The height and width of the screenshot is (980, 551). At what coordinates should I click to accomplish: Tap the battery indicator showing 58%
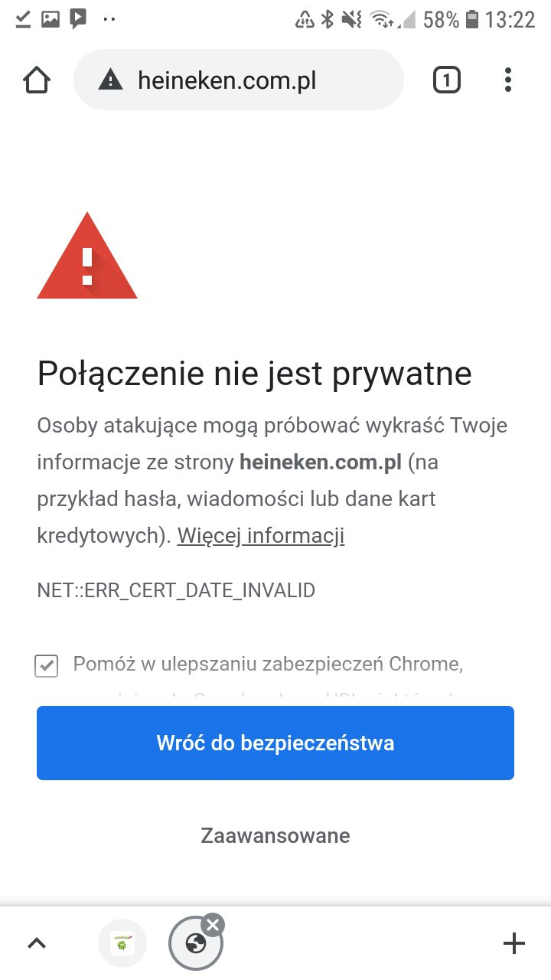point(471,20)
